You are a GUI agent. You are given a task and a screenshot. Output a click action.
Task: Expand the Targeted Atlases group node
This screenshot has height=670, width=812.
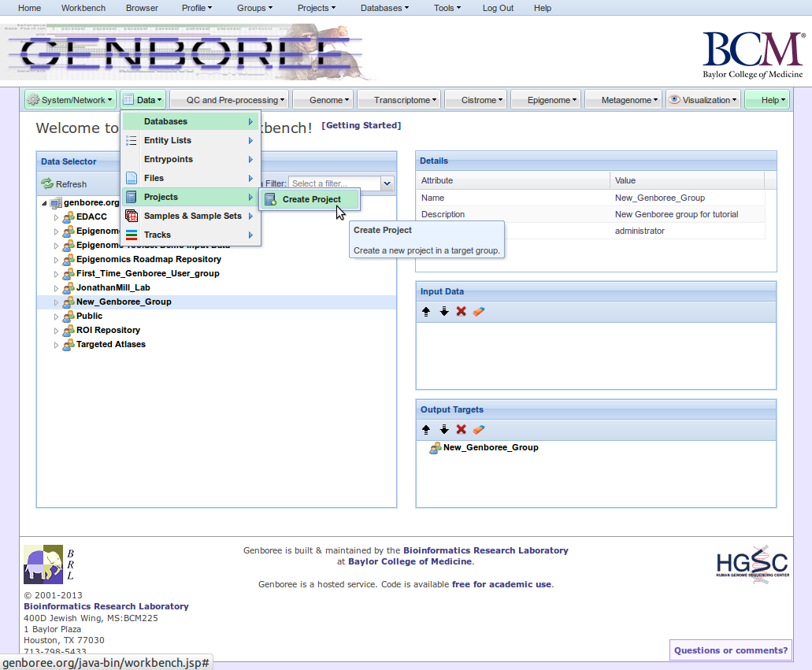[x=56, y=345]
